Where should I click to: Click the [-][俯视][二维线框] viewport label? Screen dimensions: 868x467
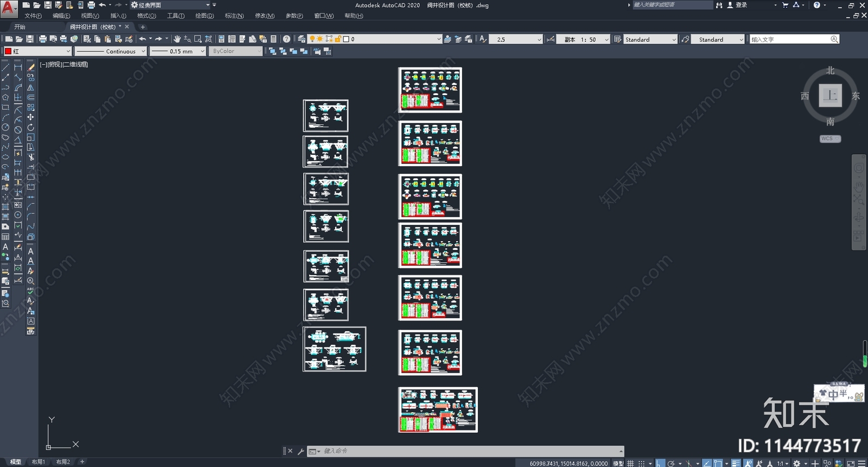coord(64,64)
